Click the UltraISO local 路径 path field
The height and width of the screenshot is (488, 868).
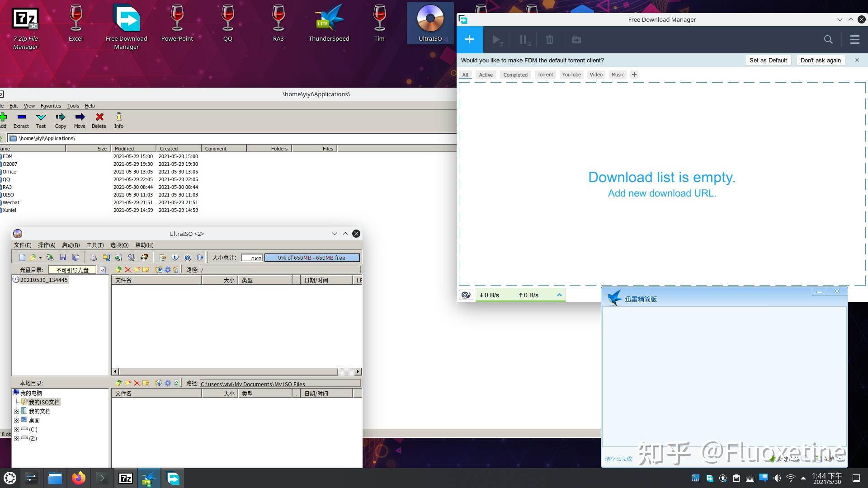coord(280,383)
